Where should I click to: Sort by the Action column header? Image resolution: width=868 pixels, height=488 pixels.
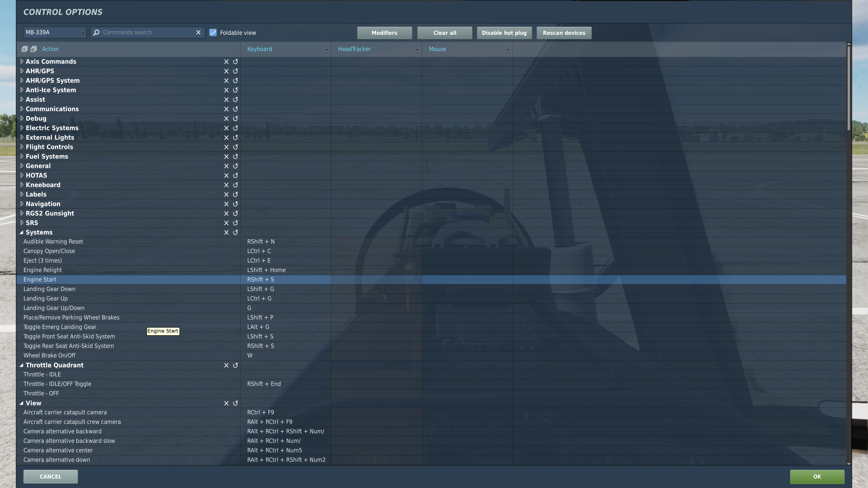50,49
